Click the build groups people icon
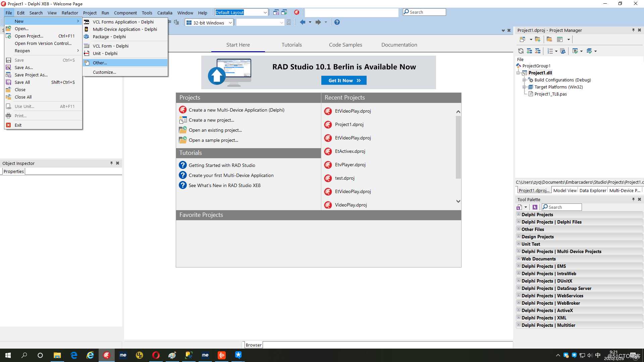The height and width of the screenshot is (362, 644). tap(563, 51)
